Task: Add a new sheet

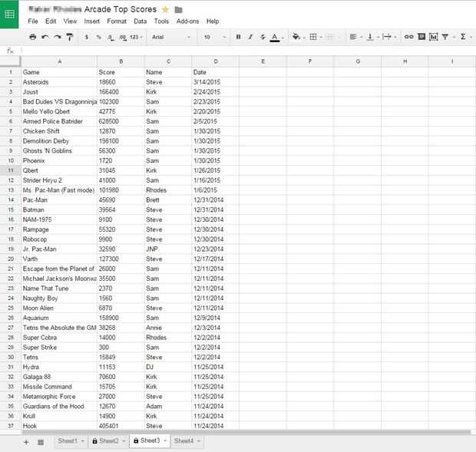Action: pos(26,442)
